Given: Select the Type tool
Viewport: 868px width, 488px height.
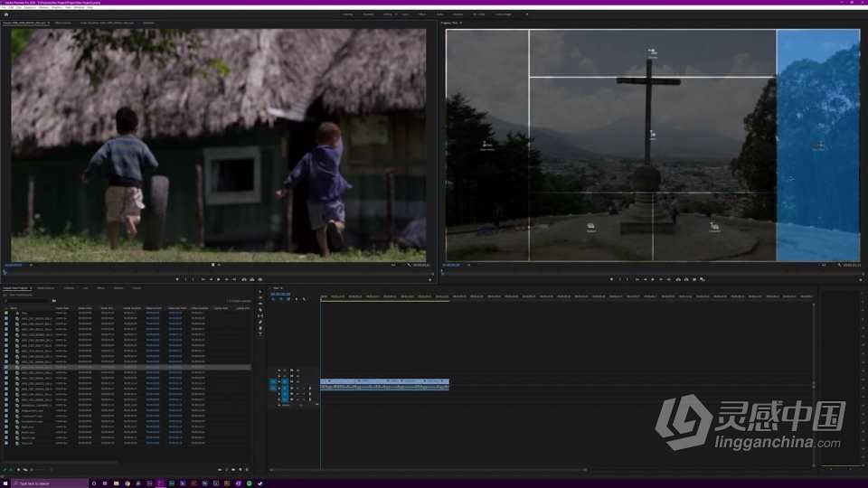Looking at the screenshot, I should pos(260,334).
